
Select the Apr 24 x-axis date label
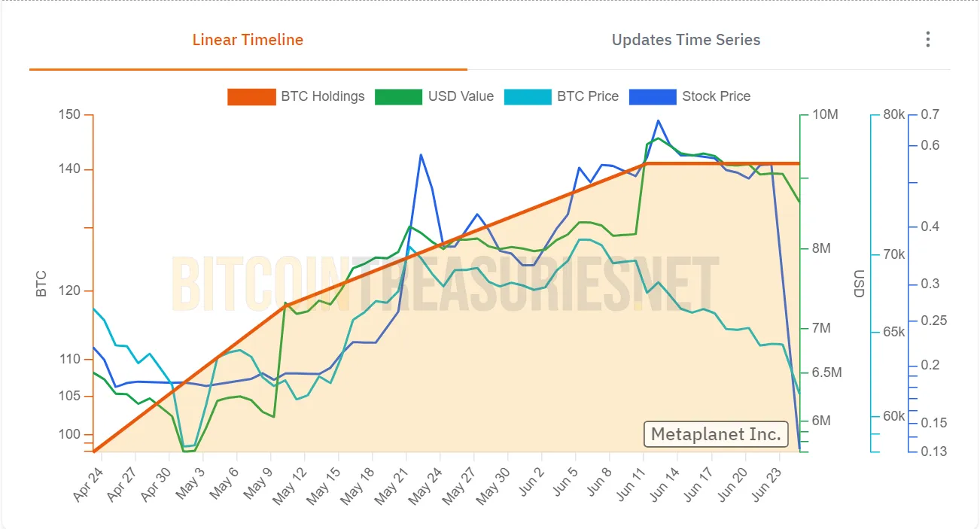point(88,485)
